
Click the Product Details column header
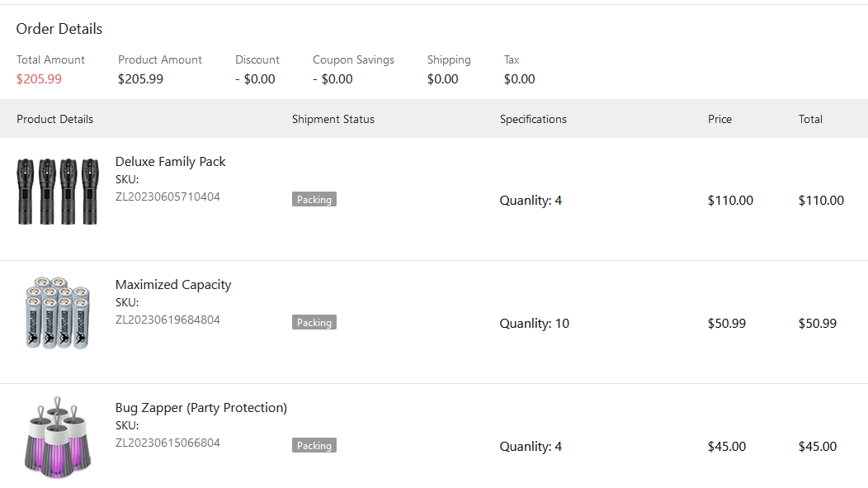pyautogui.click(x=54, y=120)
